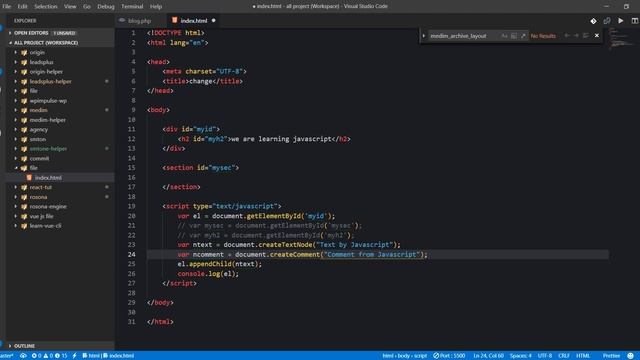Open the Terminal menu
The width and height of the screenshot is (640, 360).
pyautogui.click(x=132, y=7)
